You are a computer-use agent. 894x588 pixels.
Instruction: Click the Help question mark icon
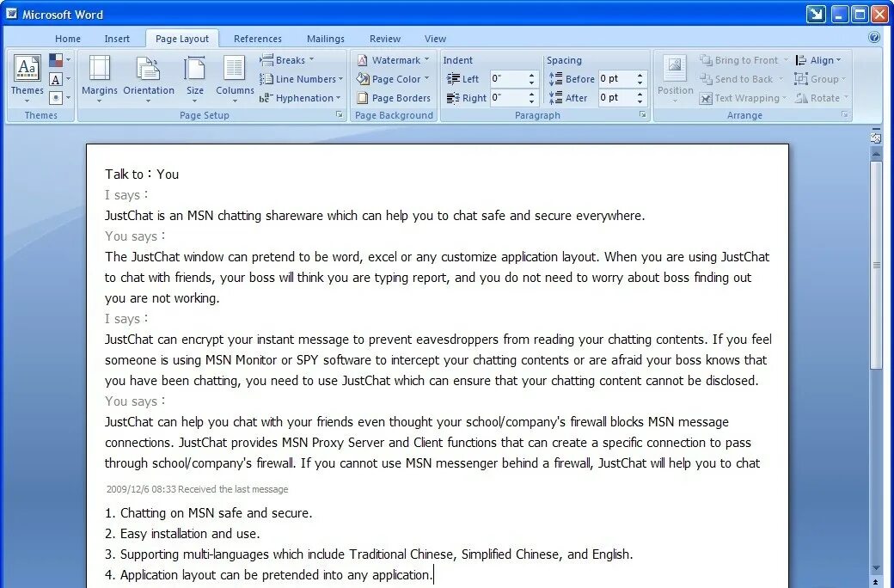click(874, 38)
